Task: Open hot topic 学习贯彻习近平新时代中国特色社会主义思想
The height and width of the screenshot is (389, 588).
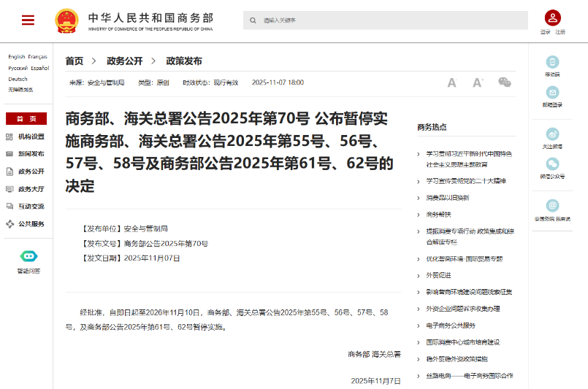Action: click(469, 159)
